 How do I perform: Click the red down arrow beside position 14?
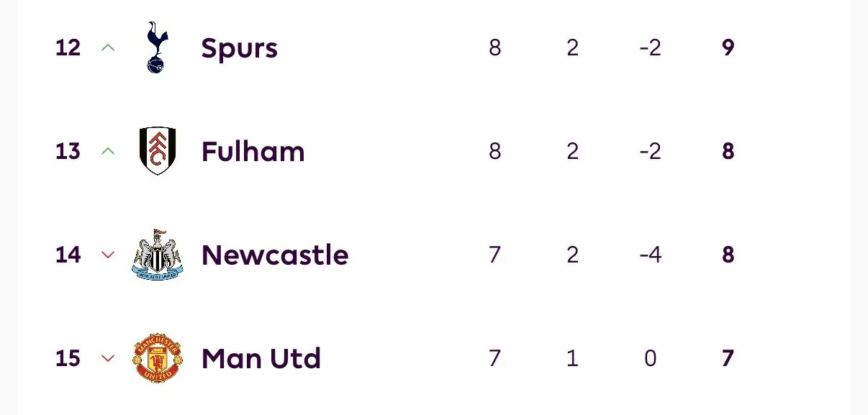click(x=108, y=255)
